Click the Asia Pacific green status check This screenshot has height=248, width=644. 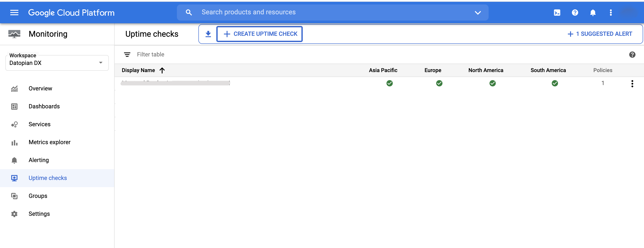point(389,83)
